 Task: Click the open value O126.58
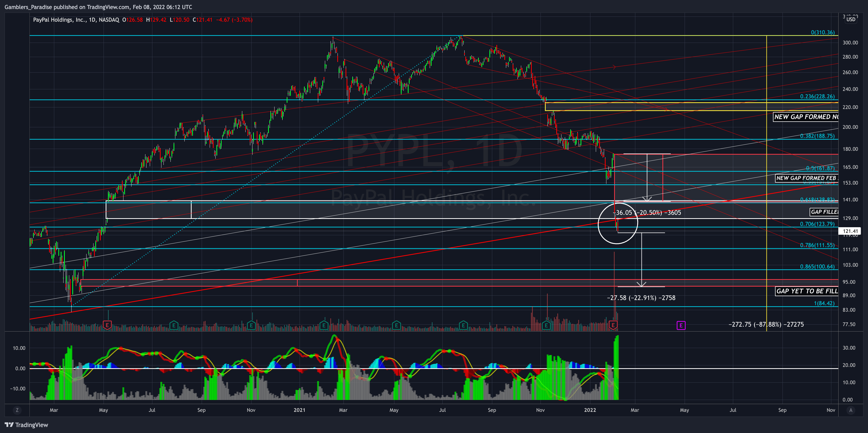[x=132, y=20]
